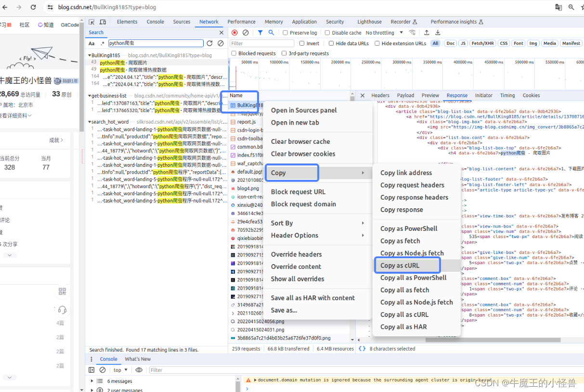Expand the 6 messages console group
Viewport: 584px width, 392px height.
[91, 381]
